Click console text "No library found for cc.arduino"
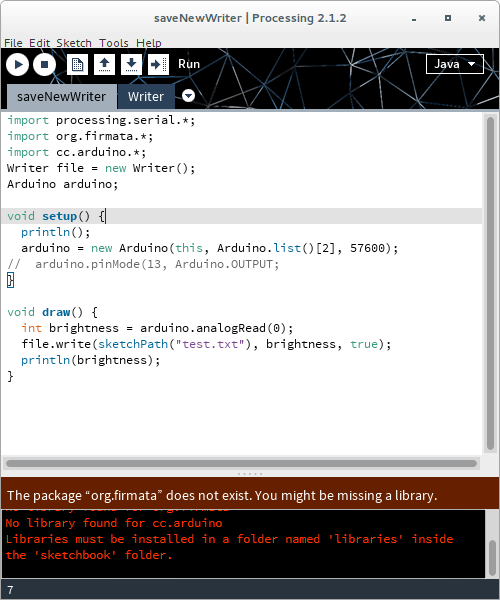This screenshot has width=500, height=600. 114,523
